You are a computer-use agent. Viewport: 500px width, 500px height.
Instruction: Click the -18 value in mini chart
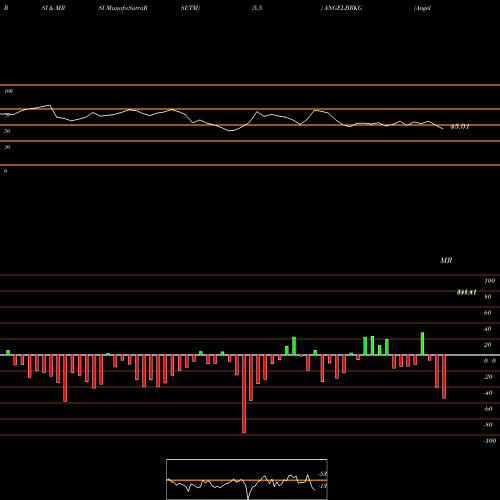coord(322,486)
